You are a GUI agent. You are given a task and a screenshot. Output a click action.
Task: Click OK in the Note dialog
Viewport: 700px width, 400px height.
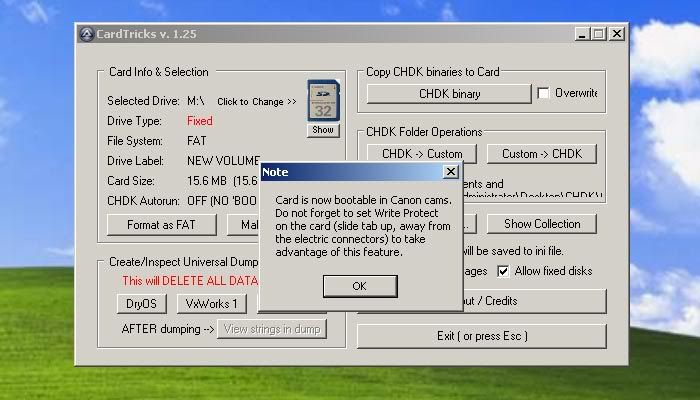[x=360, y=286]
